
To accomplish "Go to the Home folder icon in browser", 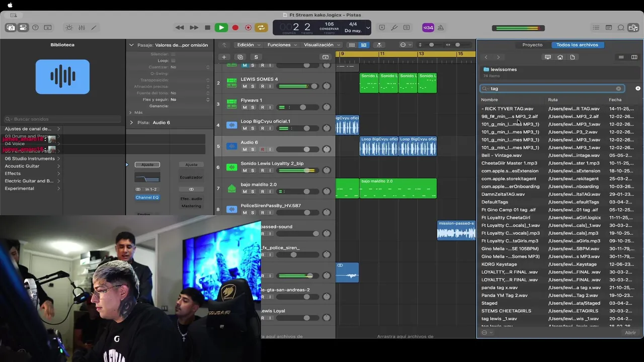I will click(x=560, y=57).
